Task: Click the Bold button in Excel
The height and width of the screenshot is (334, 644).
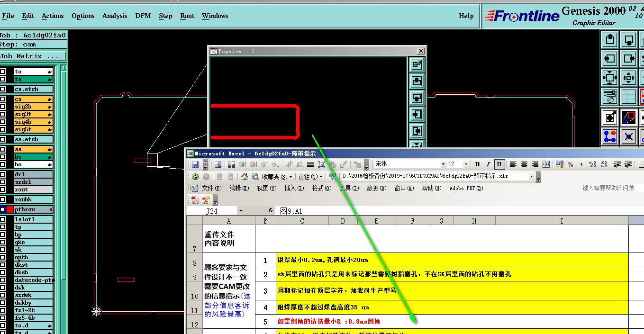Action: click(477, 164)
